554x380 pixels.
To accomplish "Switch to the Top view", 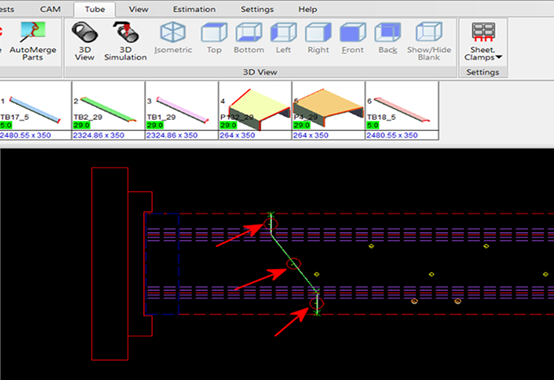I will pyautogui.click(x=214, y=38).
